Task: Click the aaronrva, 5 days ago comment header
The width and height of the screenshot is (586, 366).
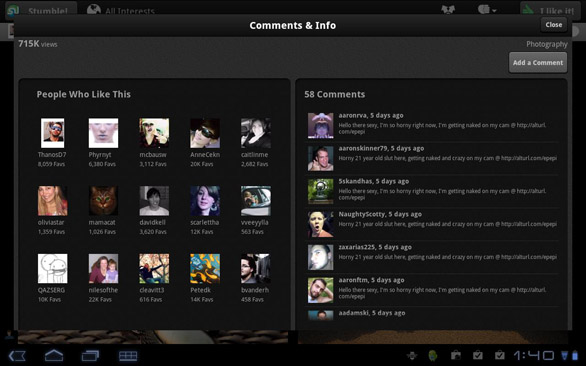Action: point(371,116)
